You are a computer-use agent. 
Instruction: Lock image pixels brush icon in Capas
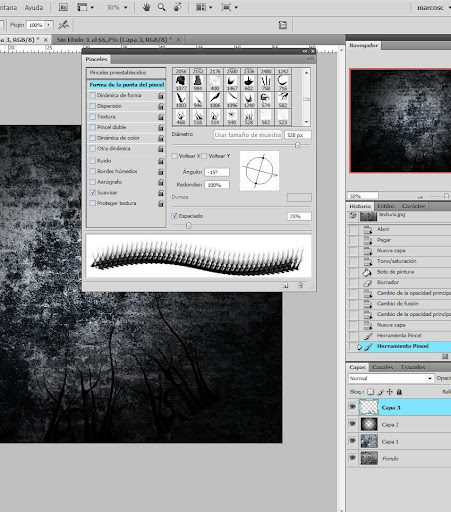coord(381,392)
